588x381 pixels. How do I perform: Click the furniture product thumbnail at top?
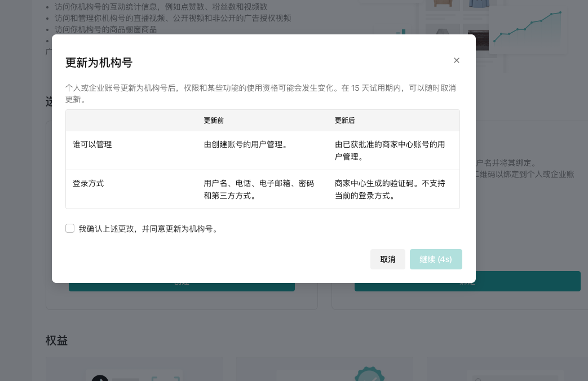(443, 5)
